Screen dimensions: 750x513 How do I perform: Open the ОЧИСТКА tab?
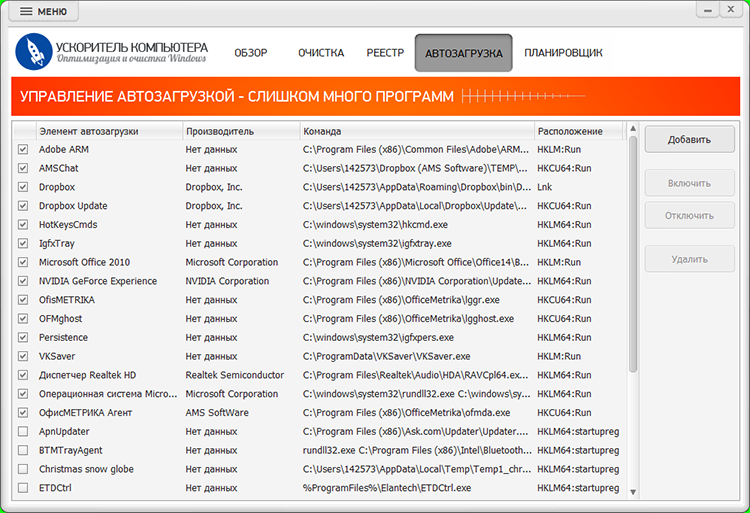pos(320,53)
